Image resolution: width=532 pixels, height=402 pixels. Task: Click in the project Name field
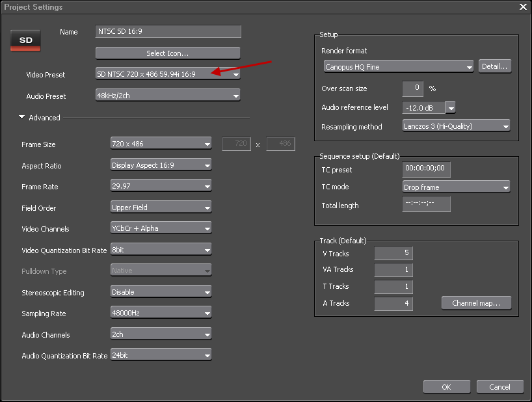pos(168,32)
